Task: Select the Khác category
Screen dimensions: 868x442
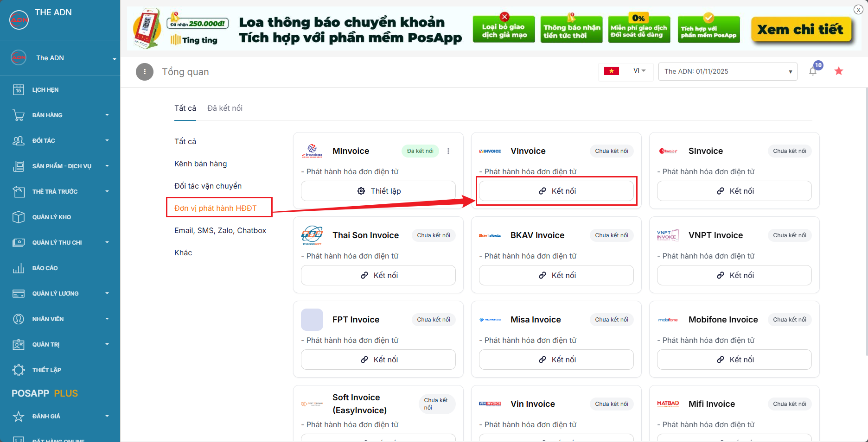Action: tap(183, 253)
